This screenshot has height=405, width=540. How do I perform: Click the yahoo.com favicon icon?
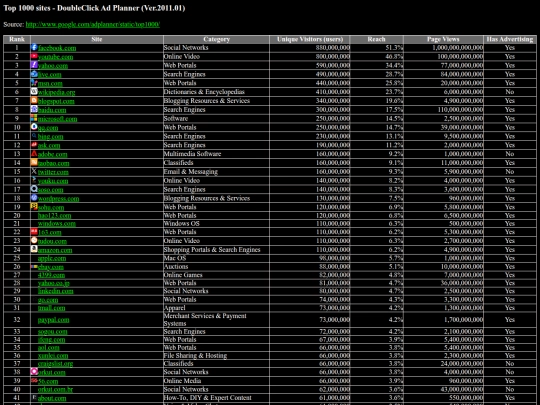(34, 65)
